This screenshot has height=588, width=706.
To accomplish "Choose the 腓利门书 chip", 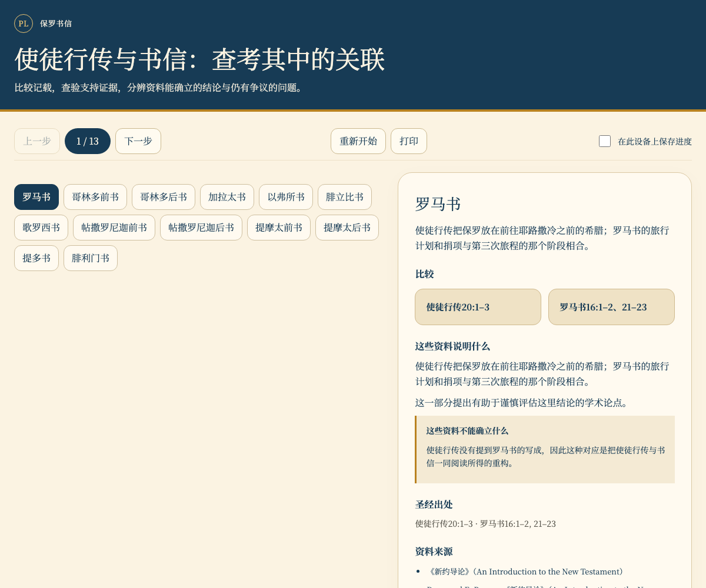I will pos(91,258).
